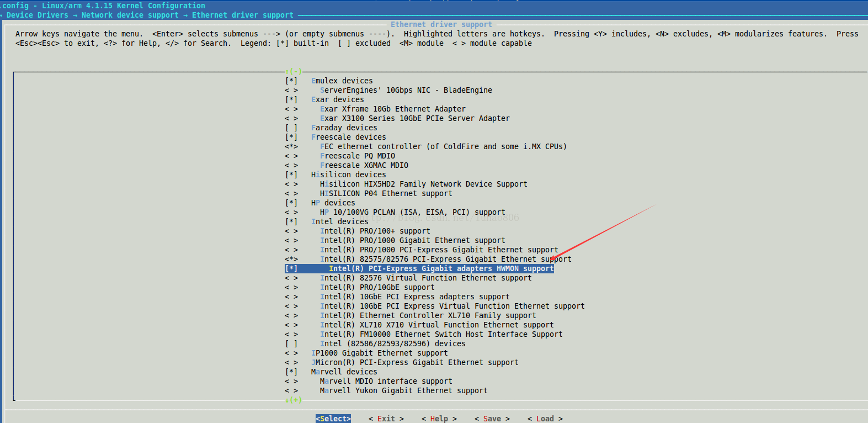The width and height of the screenshot is (868, 423).
Task: Select JMicron(R) PCI-Express Gigabit Ethernet support
Action: pos(415,362)
